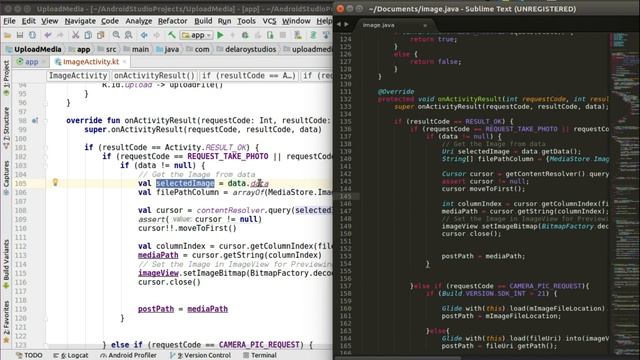The image size is (640, 360).
Task: Open the Build menu
Action: [x=203, y=21]
